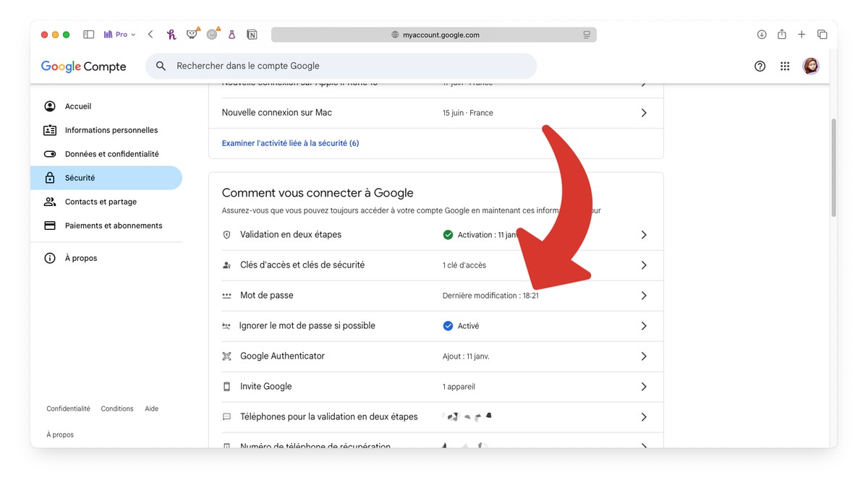The image size is (868, 488).
Task: Click the flask extension icon in toolbar
Action: click(x=231, y=35)
